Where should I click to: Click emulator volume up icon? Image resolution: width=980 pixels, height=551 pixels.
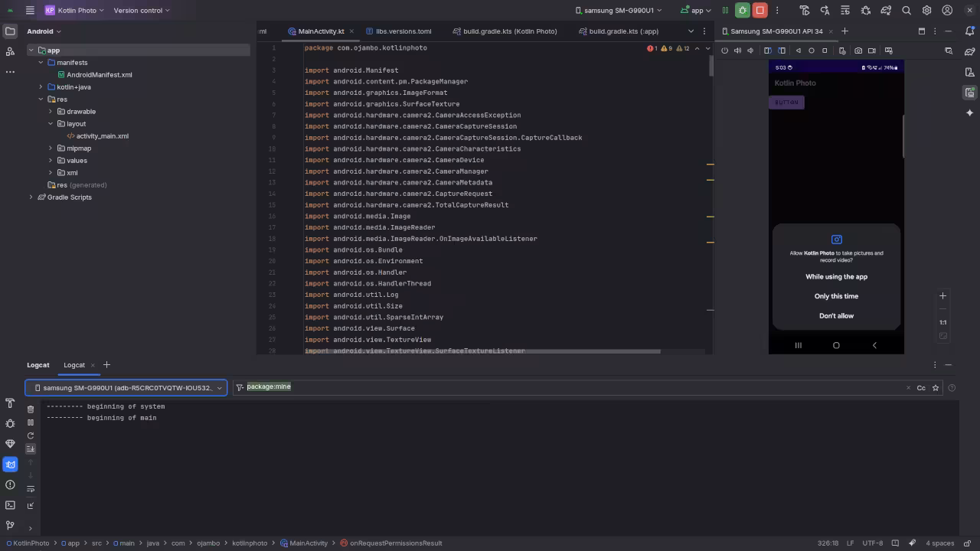tap(737, 51)
